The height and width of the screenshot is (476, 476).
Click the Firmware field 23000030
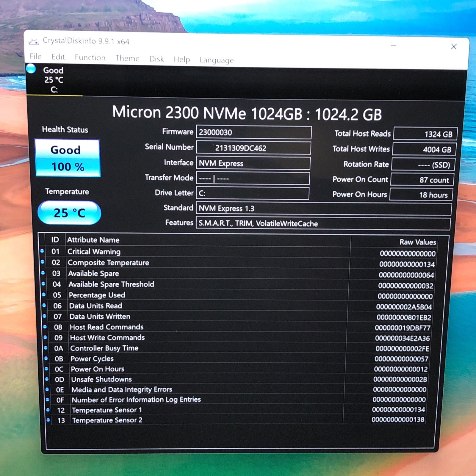tap(253, 132)
